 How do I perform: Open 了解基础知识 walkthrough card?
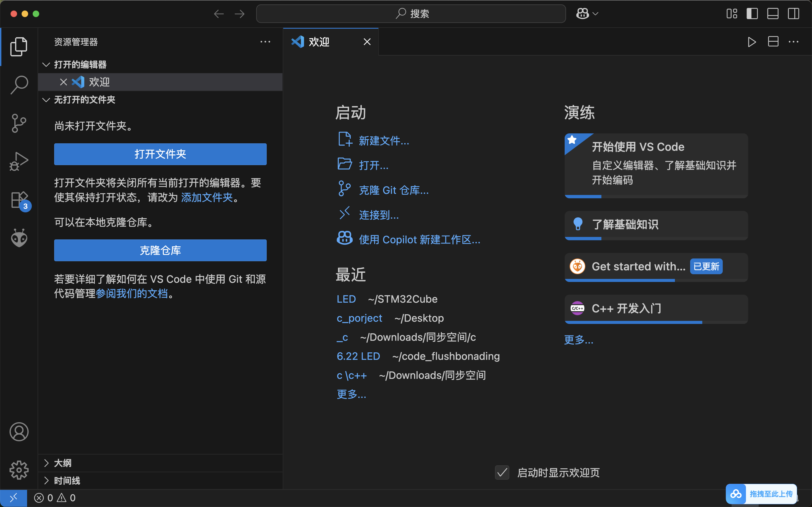click(656, 225)
